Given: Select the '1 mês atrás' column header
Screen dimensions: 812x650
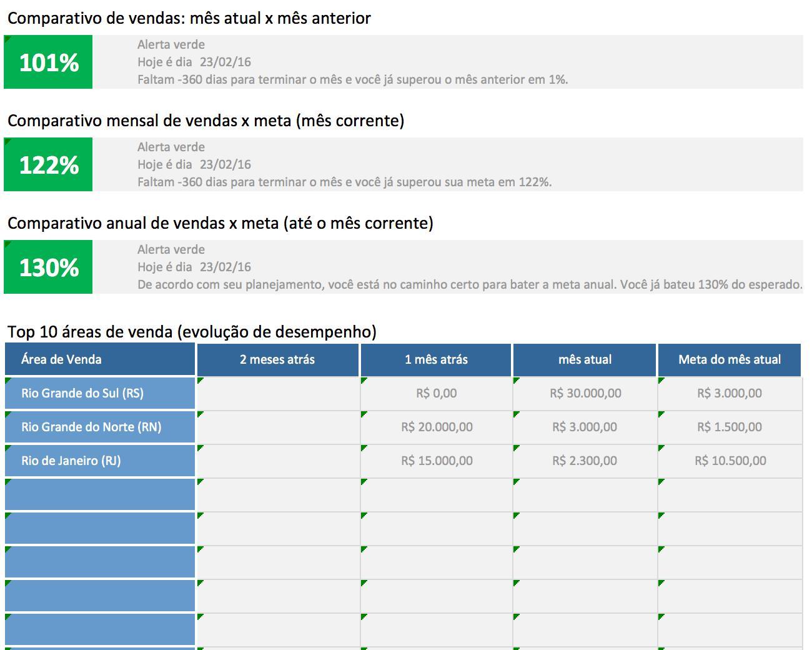Looking at the screenshot, I should 436,359.
